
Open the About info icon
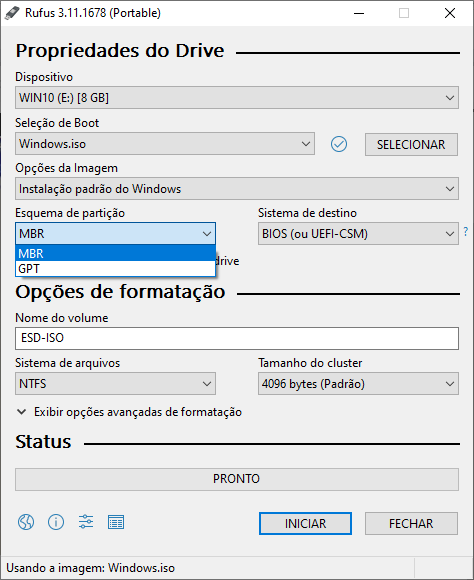pyautogui.click(x=56, y=522)
